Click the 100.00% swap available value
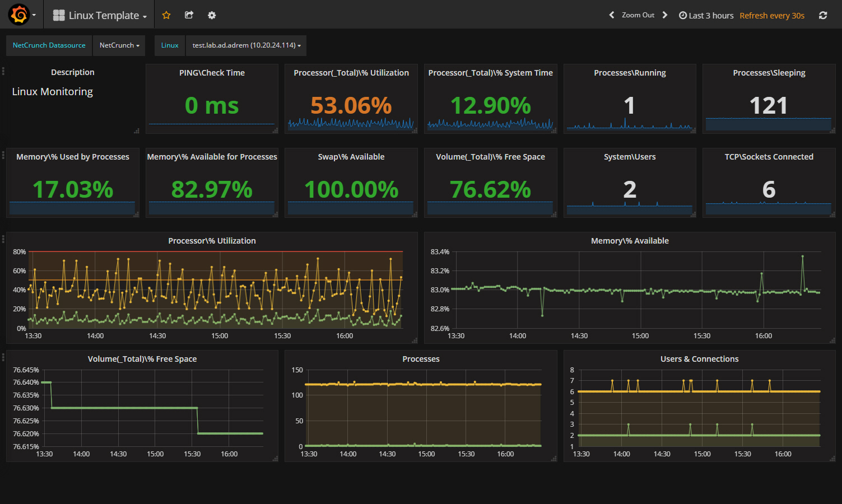This screenshot has width=842, height=504. click(351, 189)
